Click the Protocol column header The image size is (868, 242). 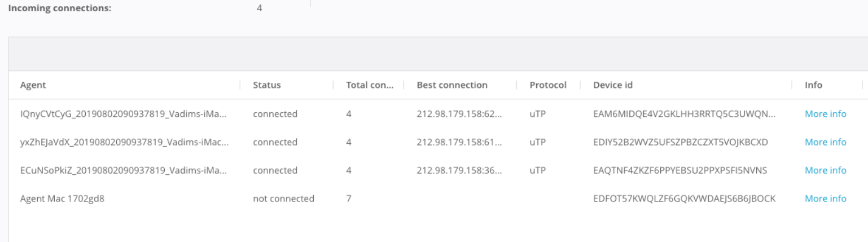coord(547,85)
